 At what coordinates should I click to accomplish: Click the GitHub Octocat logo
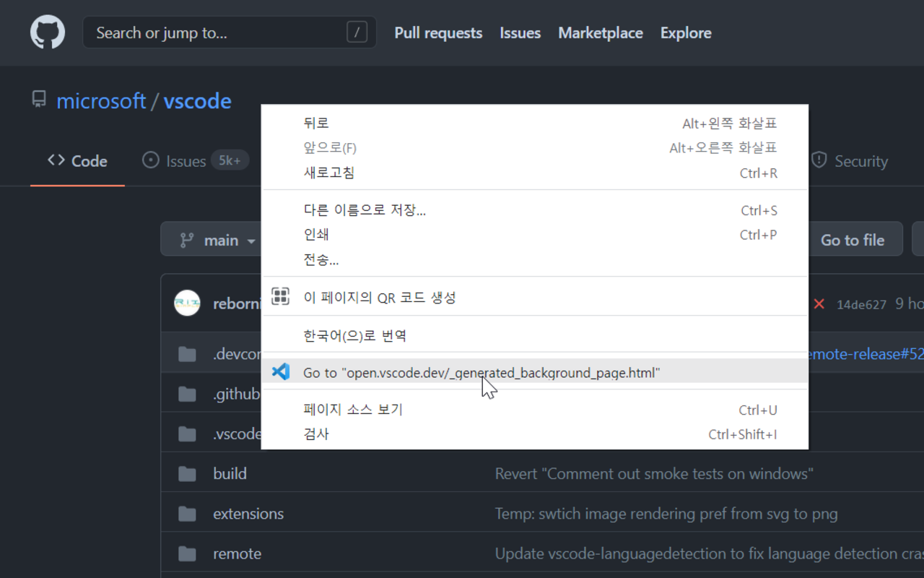click(x=47, y=32)
